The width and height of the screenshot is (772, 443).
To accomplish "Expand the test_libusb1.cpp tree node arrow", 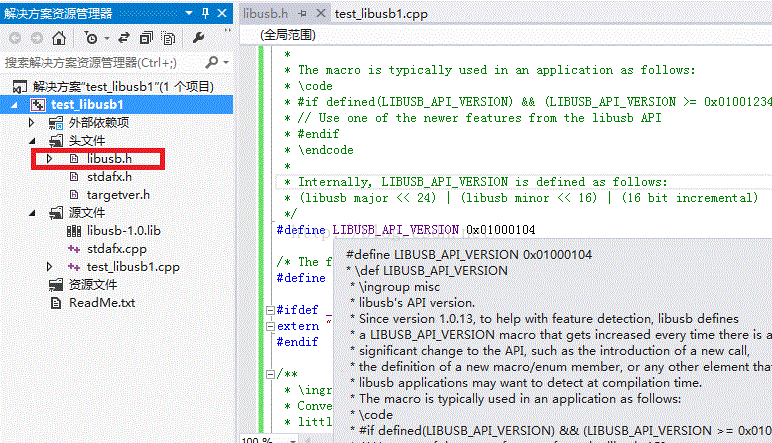I will tap(49, 267).
